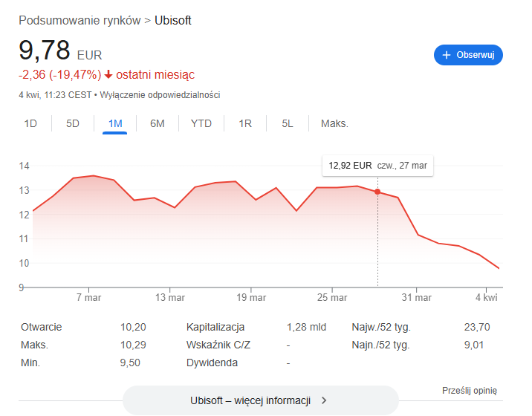The width and height of the screenshot is (532, 416).
Task: Switch to YTD chart view
Action: click(x=201, y=123)
